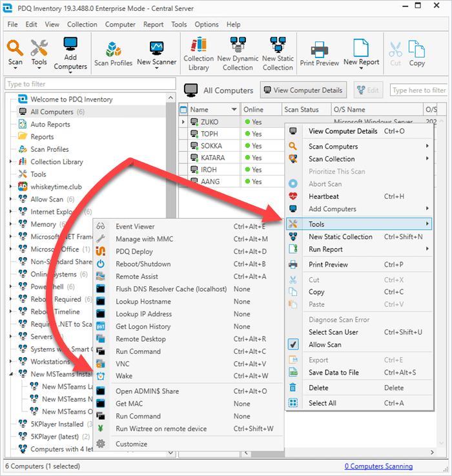
Task: Click the Type here to filter field
Action: pyautogui.click(x=419, y=90)
